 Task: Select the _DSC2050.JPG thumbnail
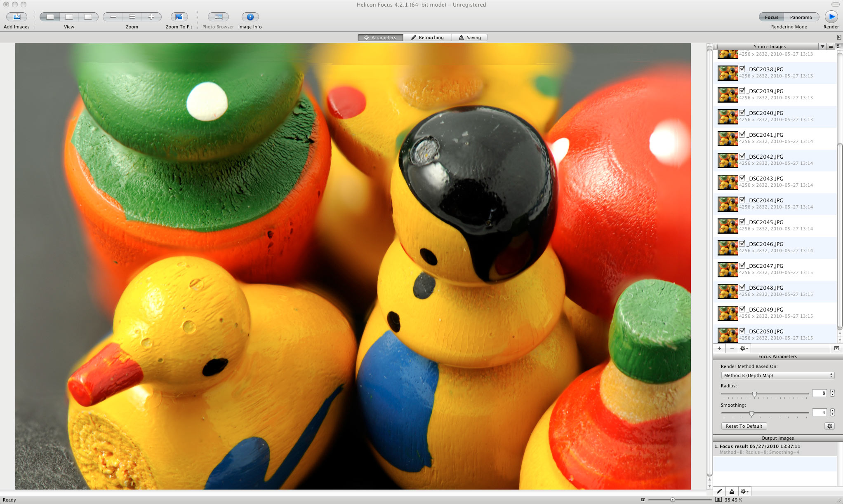(x=728, y=335)
